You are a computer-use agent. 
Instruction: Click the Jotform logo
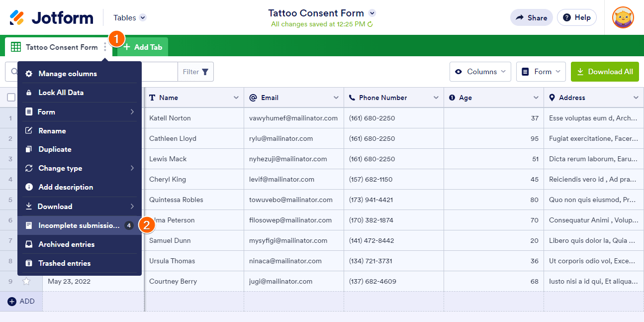click(52, 18)
